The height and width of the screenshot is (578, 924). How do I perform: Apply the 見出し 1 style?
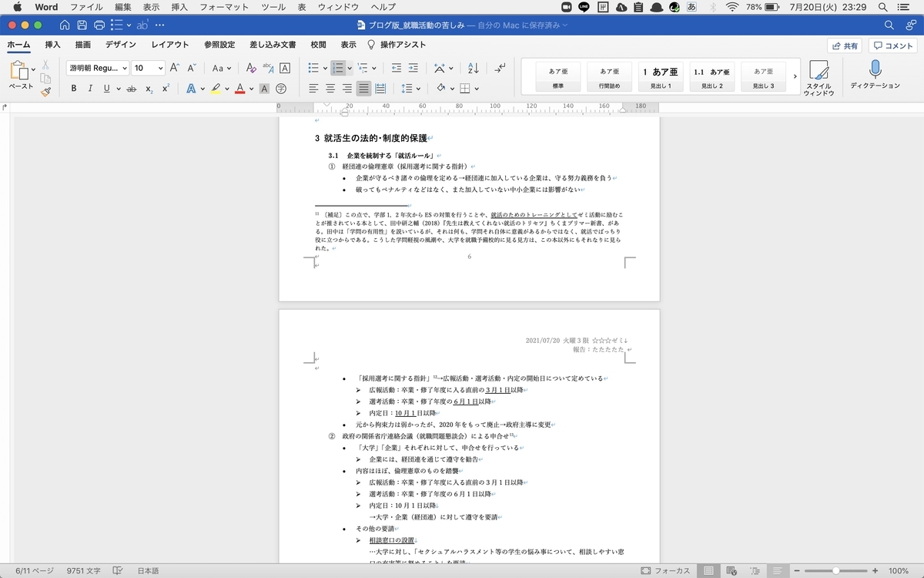pyautogui.click(x=661, y=76)
